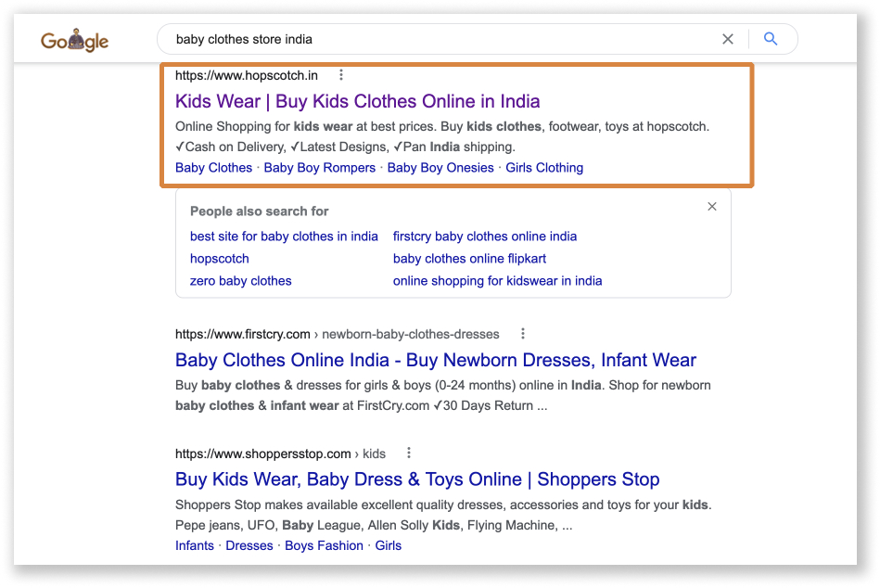Image resolution: width=880 pixels, height=588 pixels.
Task: Open the Baby Clothes Online India FirstCry result
Action: tap(436, 360)
